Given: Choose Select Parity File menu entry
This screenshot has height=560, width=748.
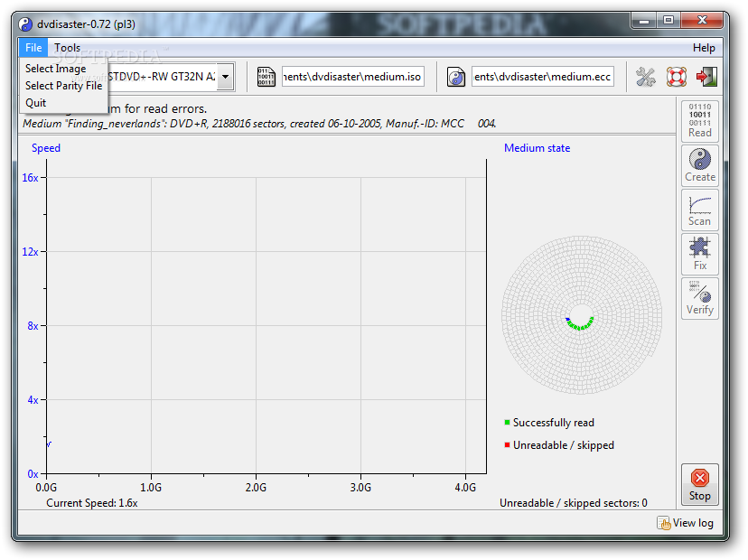Looking at the screenshot, I should pos(64,86).
